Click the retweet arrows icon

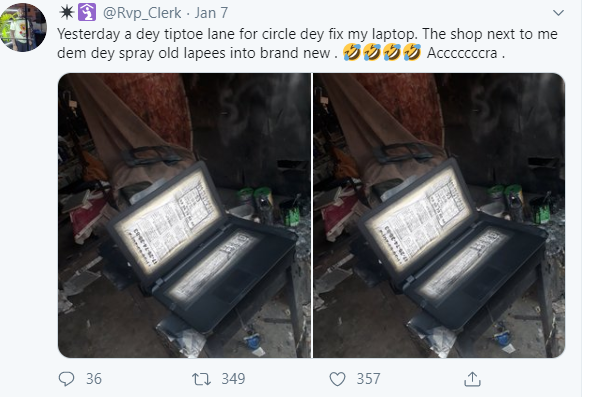pos(201,379)
